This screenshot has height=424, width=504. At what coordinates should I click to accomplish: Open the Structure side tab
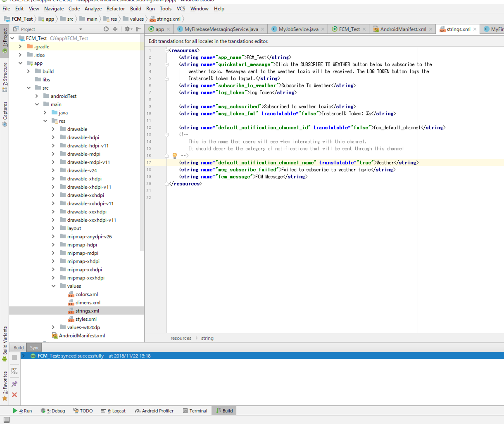point(5,77)
